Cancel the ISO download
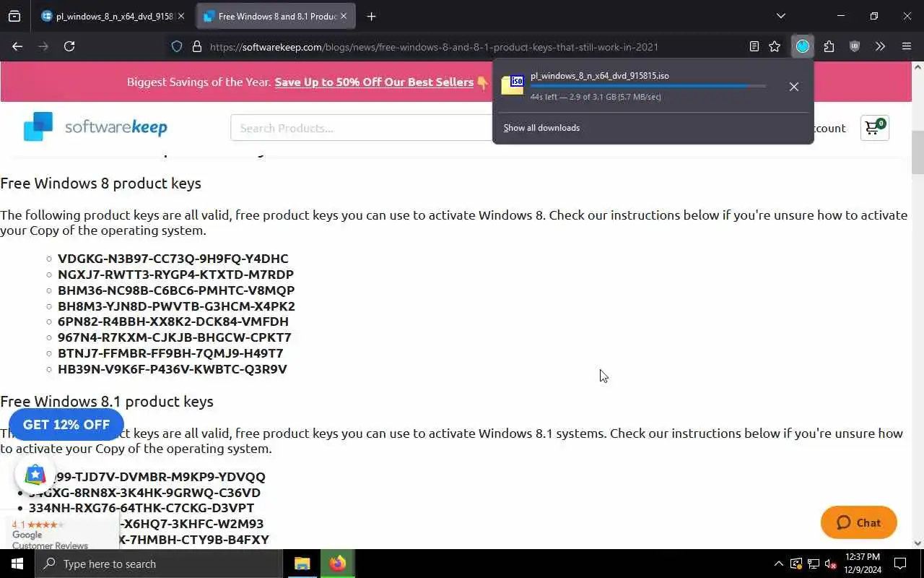Screen dimensions: 924x578 [794, 87]
